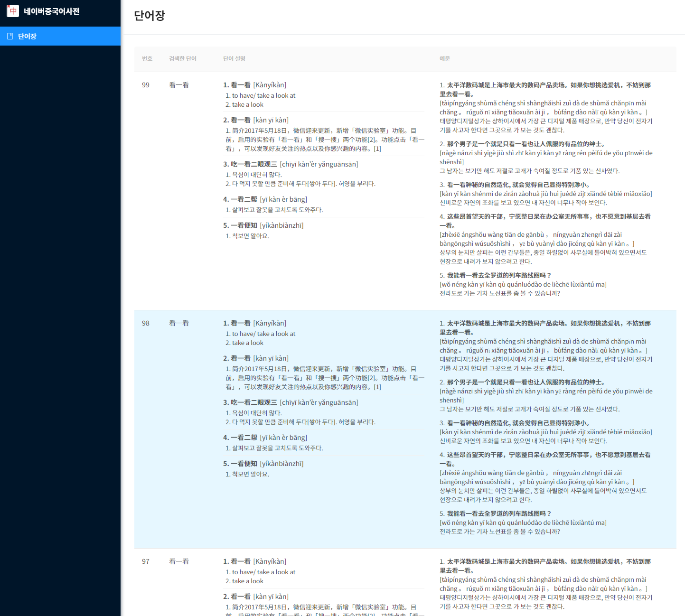Click example 3 看一看神秘的自然造化 in row 98
This screenshot has width=685, height=616.
coord(515,423)
